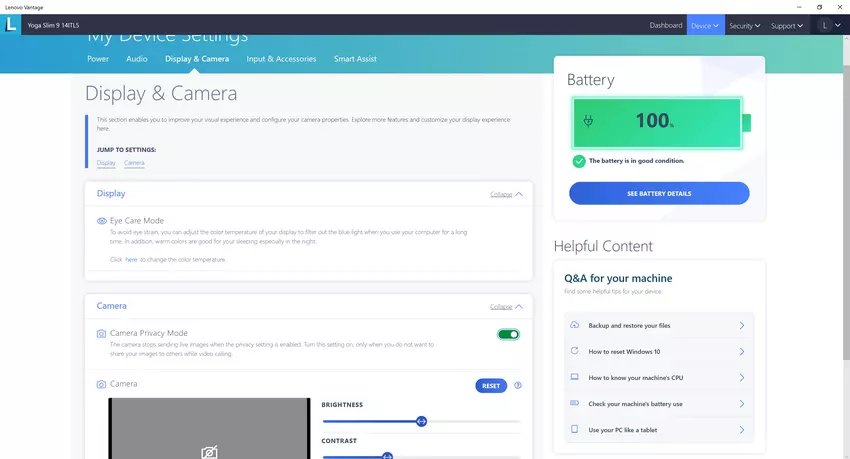This screenshot has width=850, height=459.
Task: Click the Camera Privacy Mode camera icon
Action: tap(102, 333)
